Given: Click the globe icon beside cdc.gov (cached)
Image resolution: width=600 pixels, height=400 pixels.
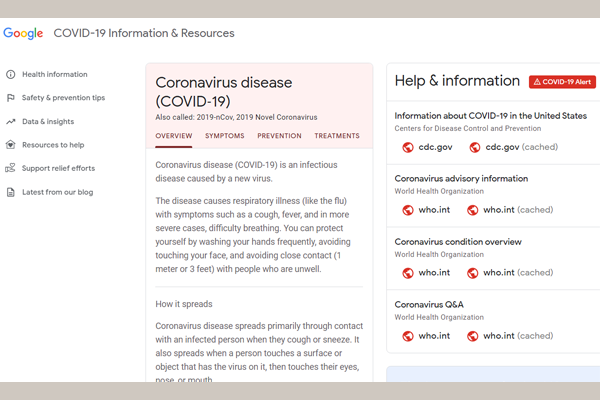Looking at the screenshot, I should pos(475,147).
